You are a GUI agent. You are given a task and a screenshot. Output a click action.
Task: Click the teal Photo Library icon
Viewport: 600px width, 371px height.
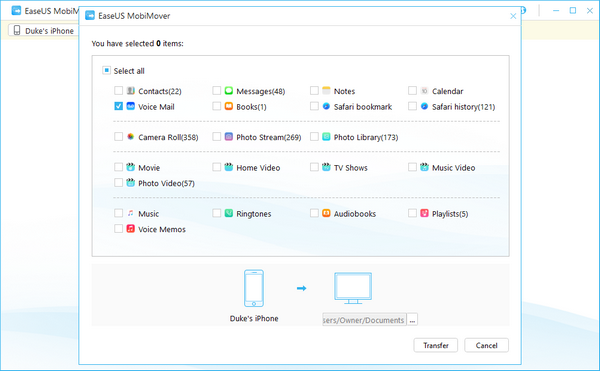click(326, 137)
